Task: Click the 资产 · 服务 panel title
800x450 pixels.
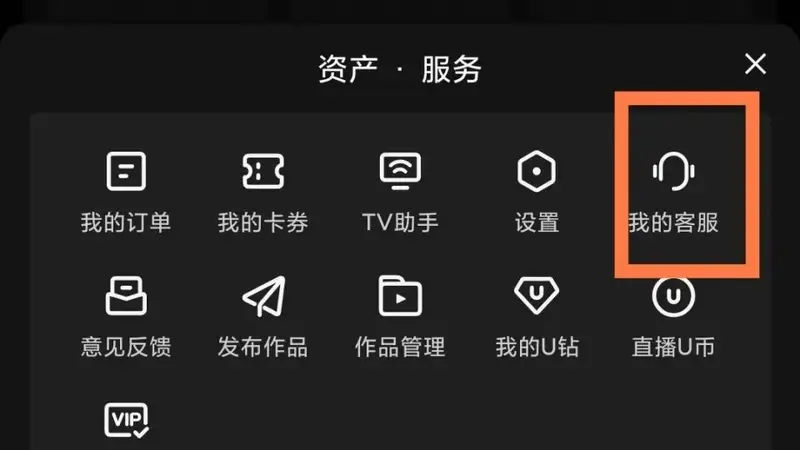Action: pos(400,69)
